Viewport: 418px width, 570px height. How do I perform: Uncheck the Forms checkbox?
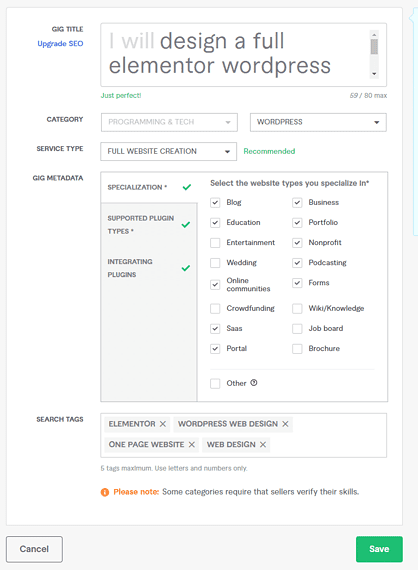[297, 282]
